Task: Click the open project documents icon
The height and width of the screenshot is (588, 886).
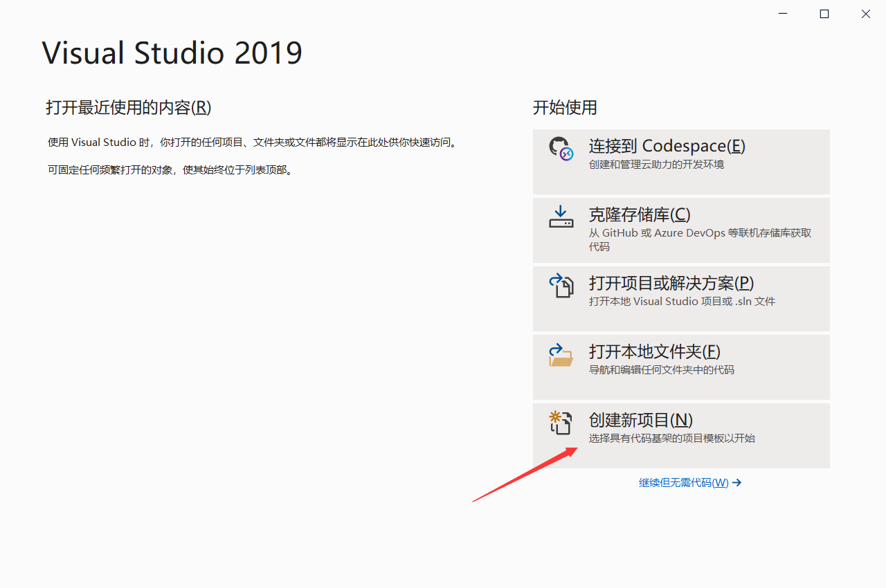Action: click(561, 285)
